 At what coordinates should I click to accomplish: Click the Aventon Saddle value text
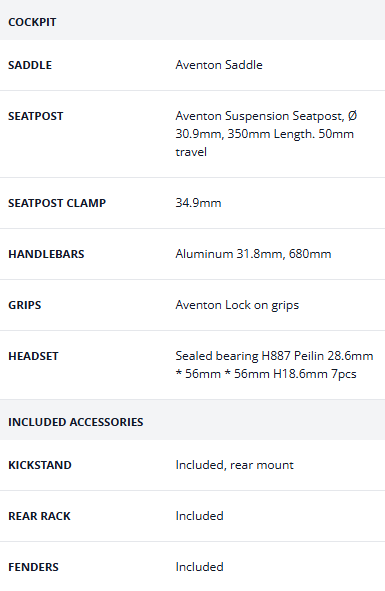(219, 65)
